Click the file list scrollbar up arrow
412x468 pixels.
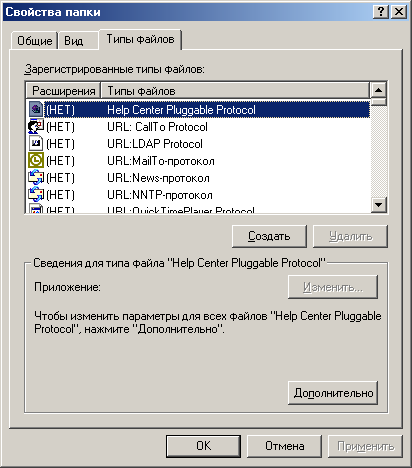point(379,90)
